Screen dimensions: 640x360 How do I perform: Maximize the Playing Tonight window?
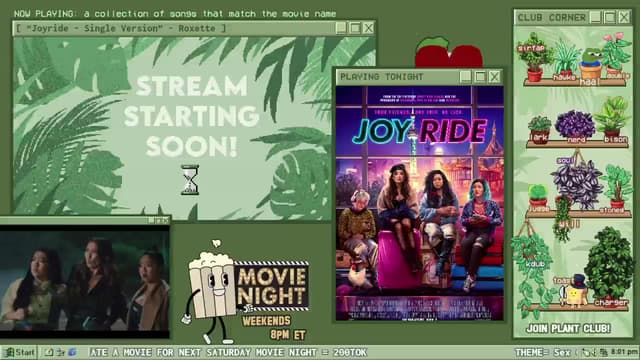pyautogui.click(x=480, y=77)
